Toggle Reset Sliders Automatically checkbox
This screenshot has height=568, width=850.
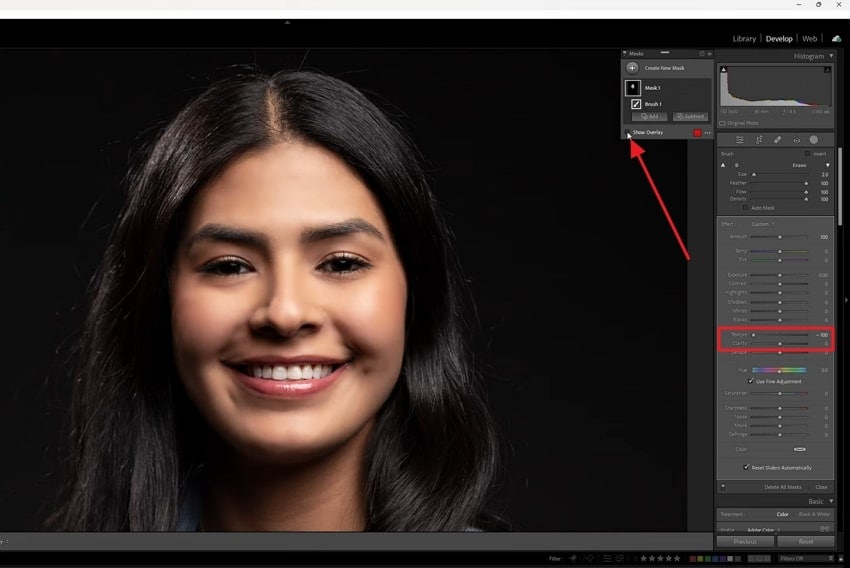click(x=746, y=467)
